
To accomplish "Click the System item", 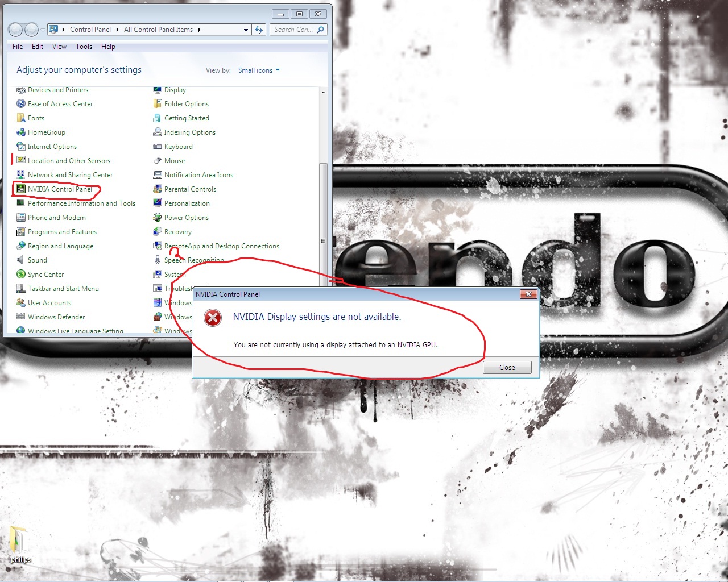I will coord(175,275).
